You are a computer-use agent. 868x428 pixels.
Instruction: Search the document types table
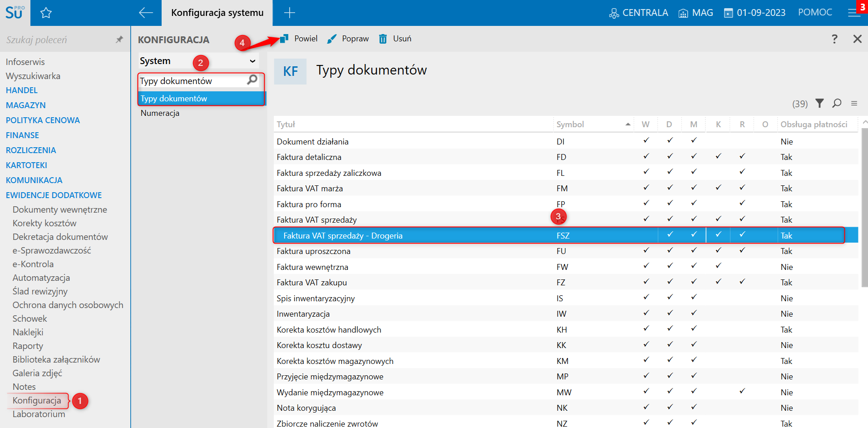pyautogui.click(x=837, y=104)
